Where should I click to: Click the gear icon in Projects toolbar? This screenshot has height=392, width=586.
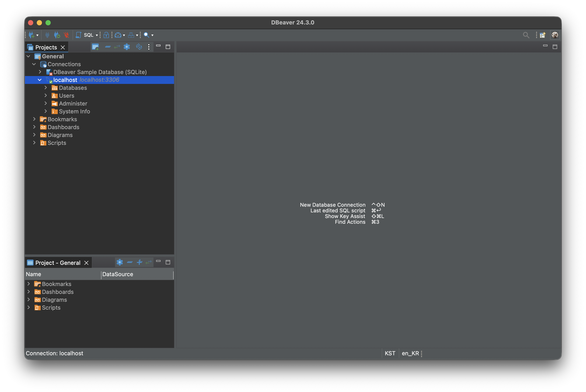coord(127,47)
